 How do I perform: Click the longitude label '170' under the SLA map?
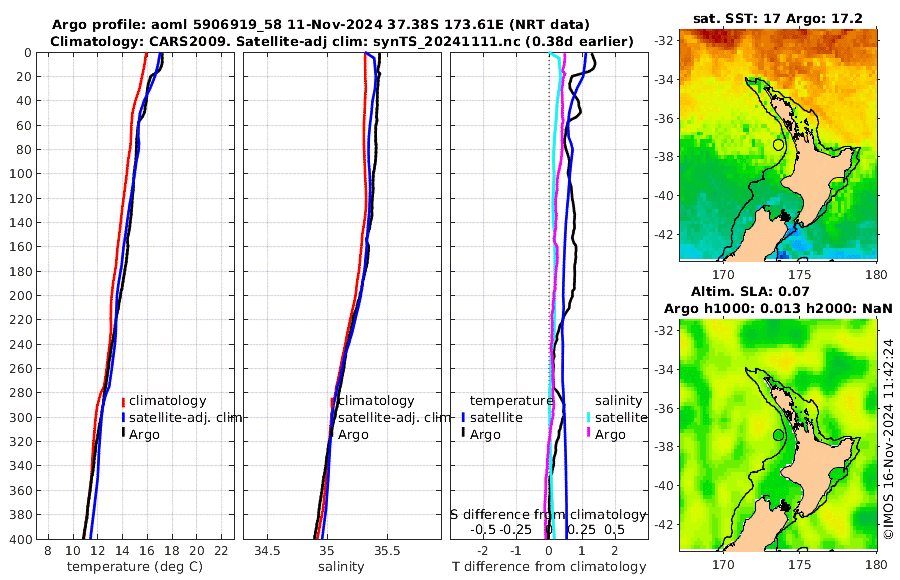(723, 564)
